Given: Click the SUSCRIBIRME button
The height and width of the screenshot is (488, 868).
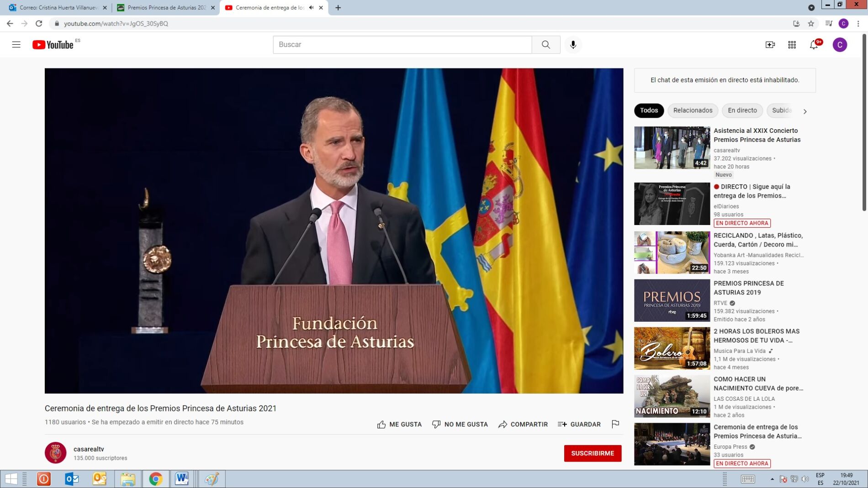Looking at the screenshot, I should [592, 453].
